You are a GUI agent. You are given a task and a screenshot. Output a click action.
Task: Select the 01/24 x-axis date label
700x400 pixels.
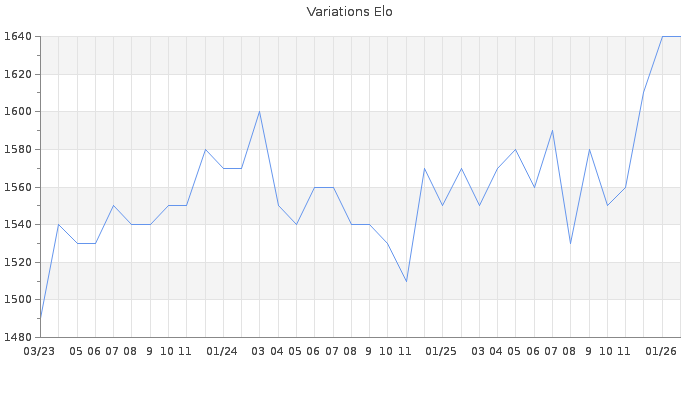(x=222, y=351)
